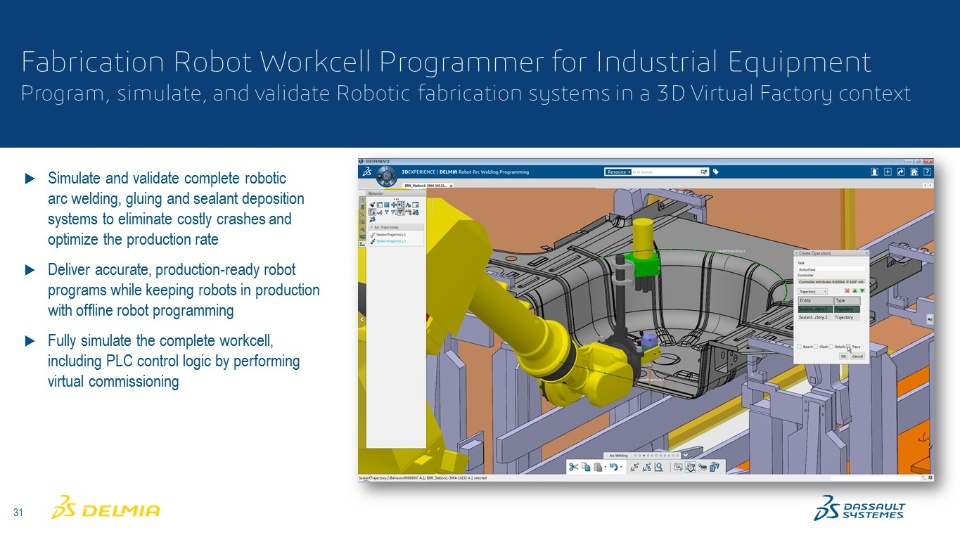Open the Trajectory dropdown in Create Operations

pyautogui.click(x=812, y=291)
